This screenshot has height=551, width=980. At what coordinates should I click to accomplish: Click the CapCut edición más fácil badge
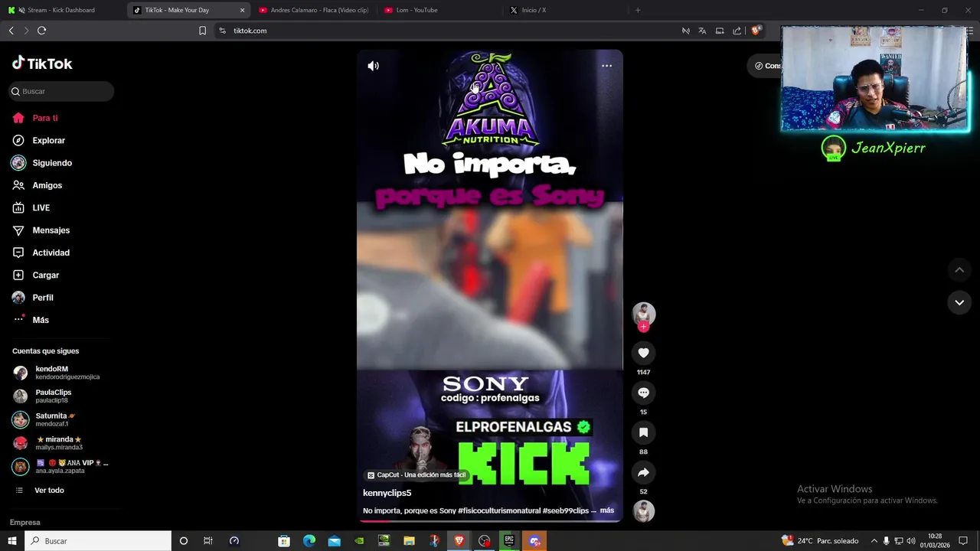[x=416, y=475]
